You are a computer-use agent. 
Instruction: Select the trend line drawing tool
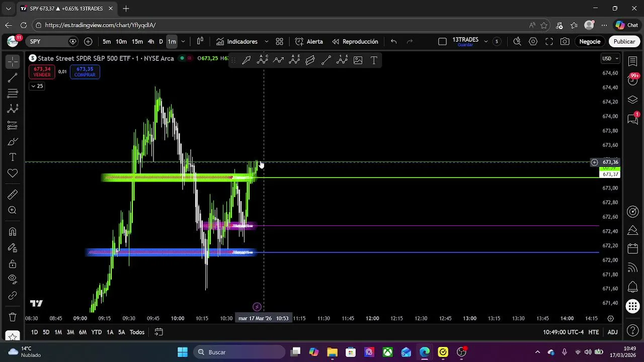13,77
